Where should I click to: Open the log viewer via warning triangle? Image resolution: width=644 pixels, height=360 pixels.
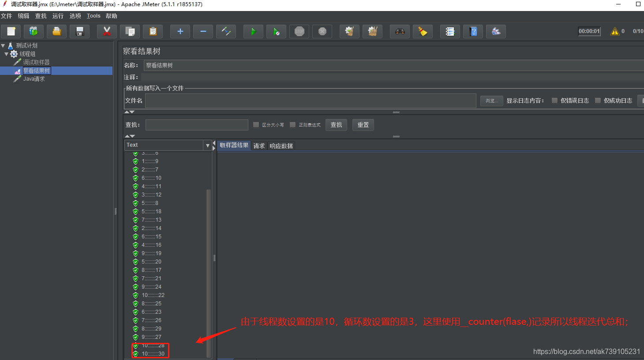pos(615,31)
